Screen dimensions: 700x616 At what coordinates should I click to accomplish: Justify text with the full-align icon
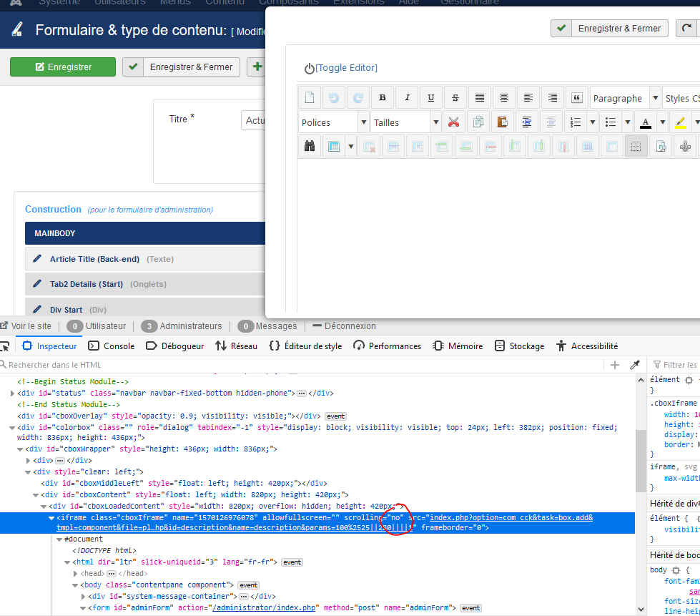[480, 97]
